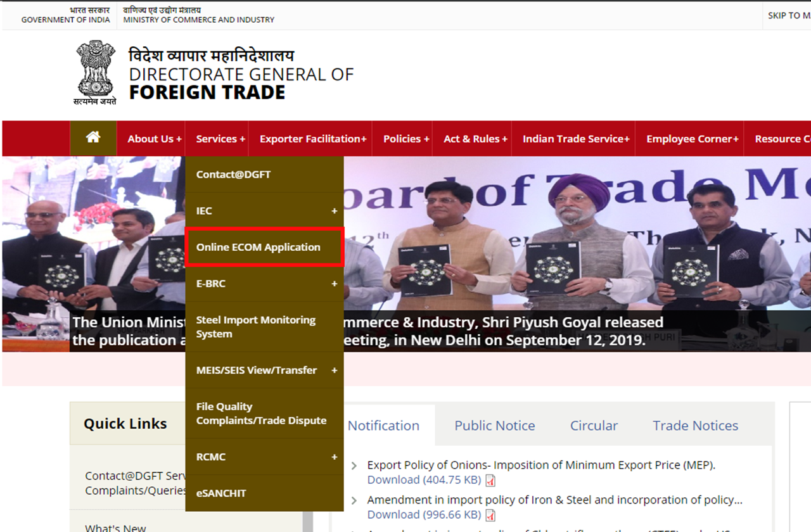Open PDF icon next to Onions export policy download

point(490,480)
